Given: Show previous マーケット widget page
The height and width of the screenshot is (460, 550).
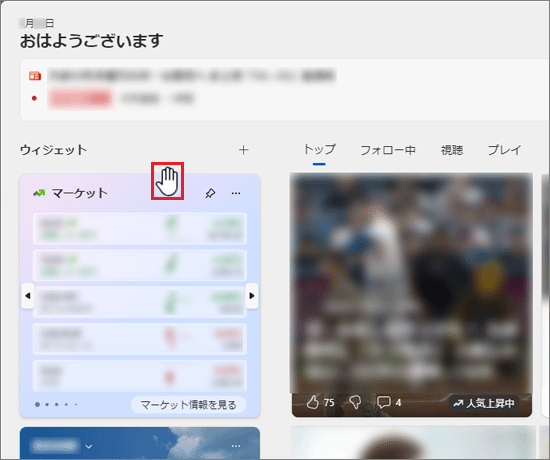Looking at the screenshot, I should pos(28,296).
